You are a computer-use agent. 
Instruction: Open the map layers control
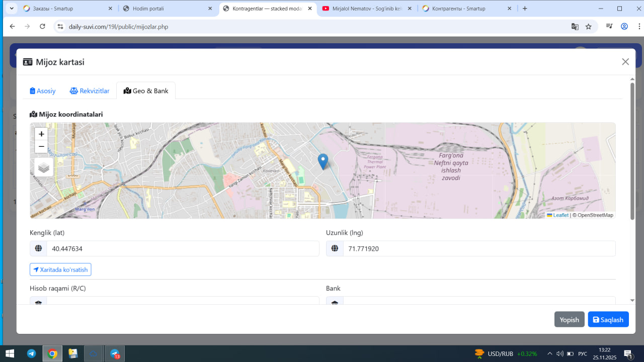tap(44, 167)
